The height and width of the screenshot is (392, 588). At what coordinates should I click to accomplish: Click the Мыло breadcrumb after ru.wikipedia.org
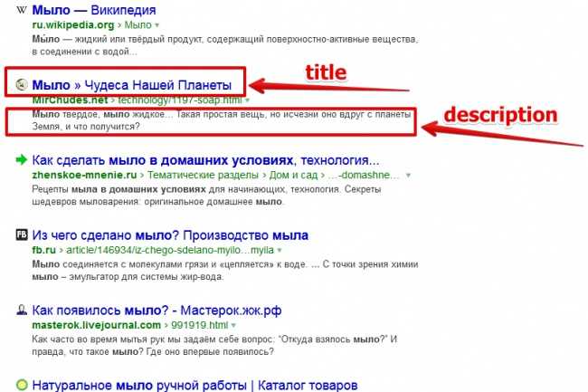pos(138,25)
